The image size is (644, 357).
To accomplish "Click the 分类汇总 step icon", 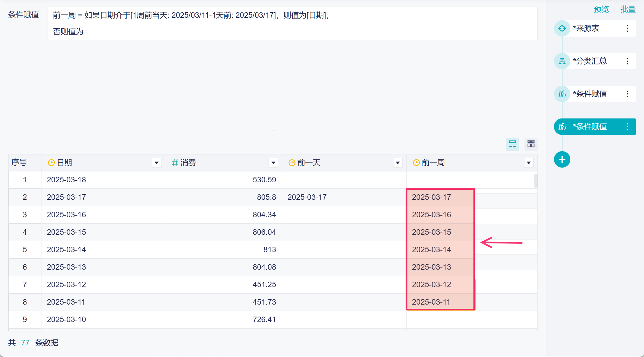I will pos(562,61).
